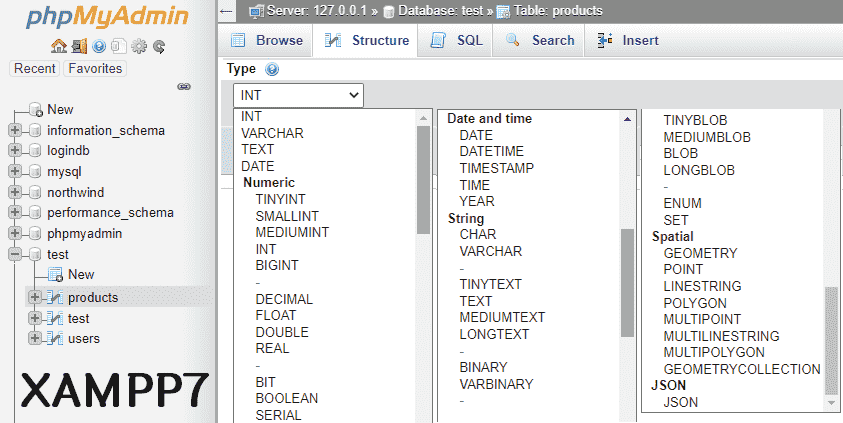Expand the northwind database node
Image resolution: width=843 pixels, height=423 pixels.
pos(14,192)
